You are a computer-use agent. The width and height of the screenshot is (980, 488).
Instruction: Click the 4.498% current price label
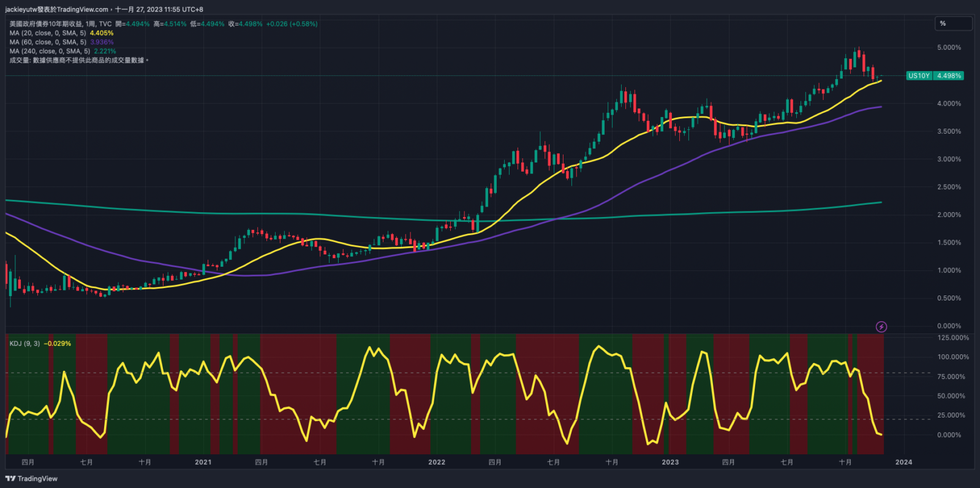click(x=949, y=76)
